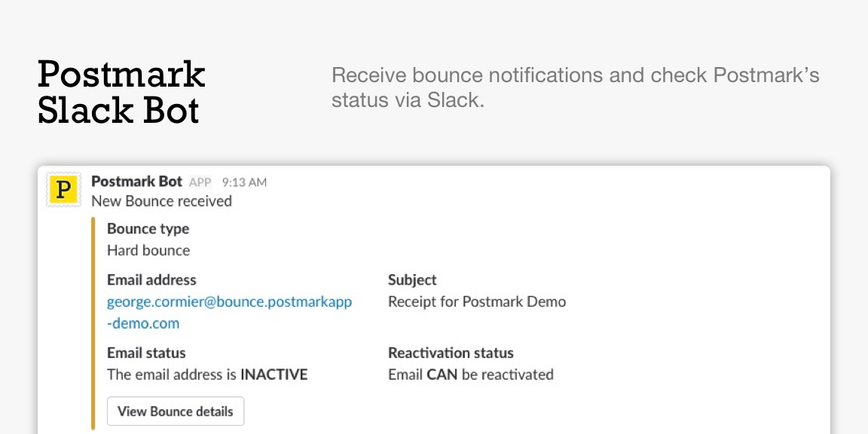
Task: Open the Postmark Bot sender name
Action: tap(136, 182)
